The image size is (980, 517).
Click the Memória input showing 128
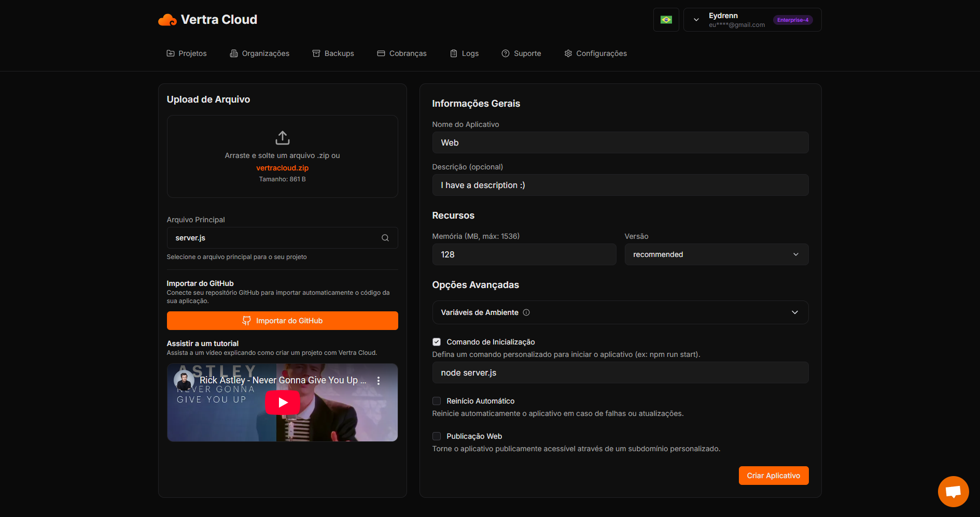tap(524, 254)
